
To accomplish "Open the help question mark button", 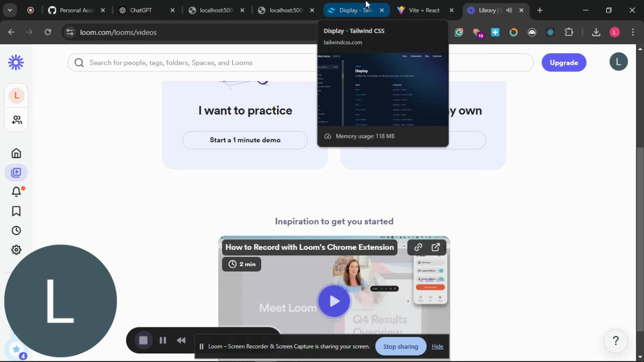I will point(615,341).
